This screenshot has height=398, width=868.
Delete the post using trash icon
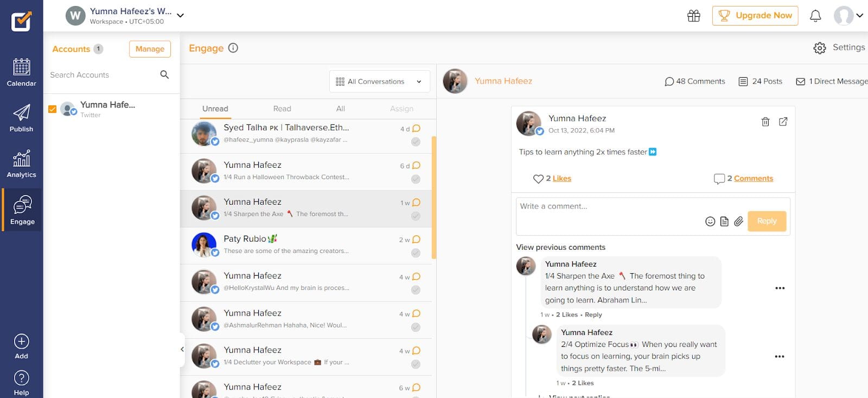point(765,122)
